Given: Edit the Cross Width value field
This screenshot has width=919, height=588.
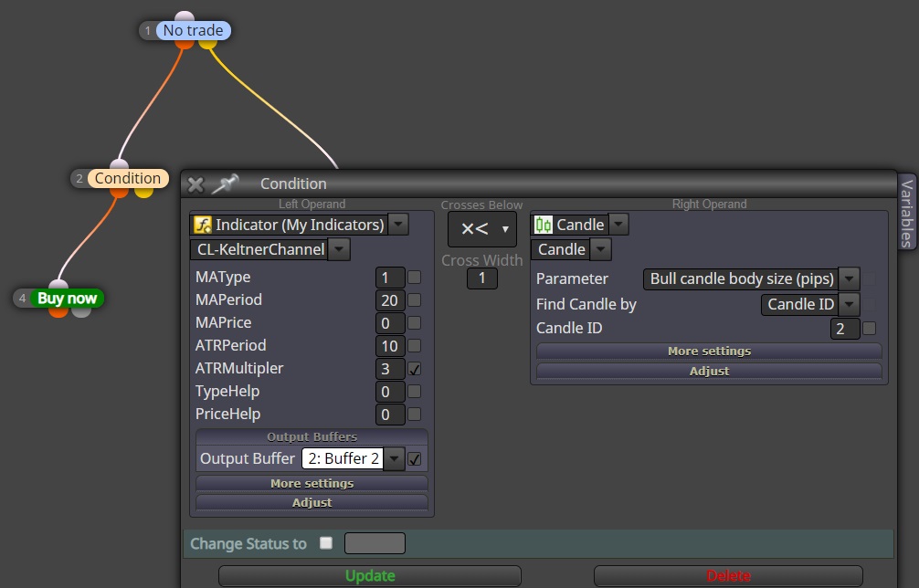Looking at the screenshot, I should pos(481,278).
